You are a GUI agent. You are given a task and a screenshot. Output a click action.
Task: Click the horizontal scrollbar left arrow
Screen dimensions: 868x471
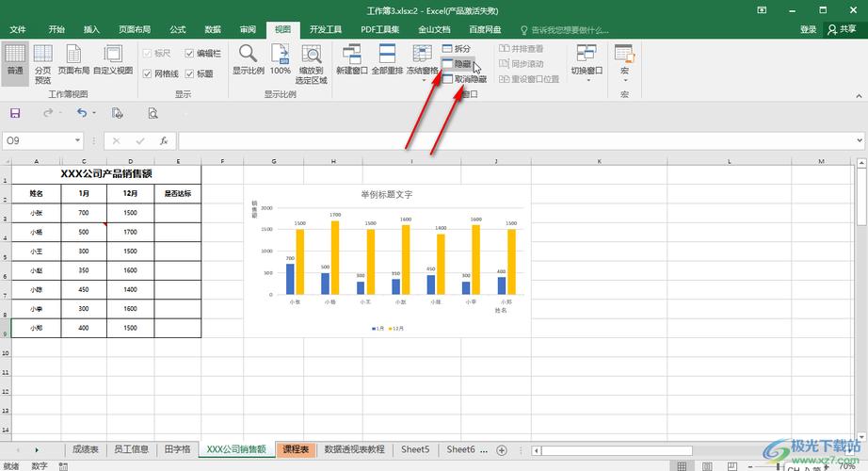point(537,450)
